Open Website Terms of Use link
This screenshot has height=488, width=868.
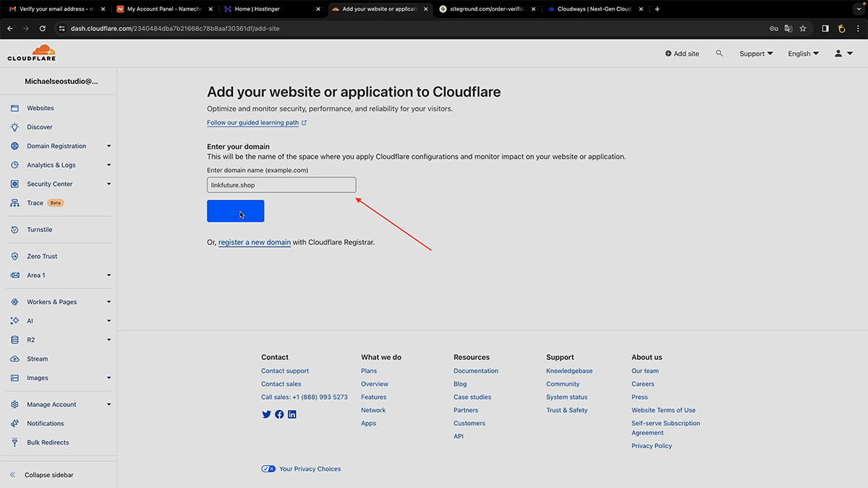tap(663, 410)
